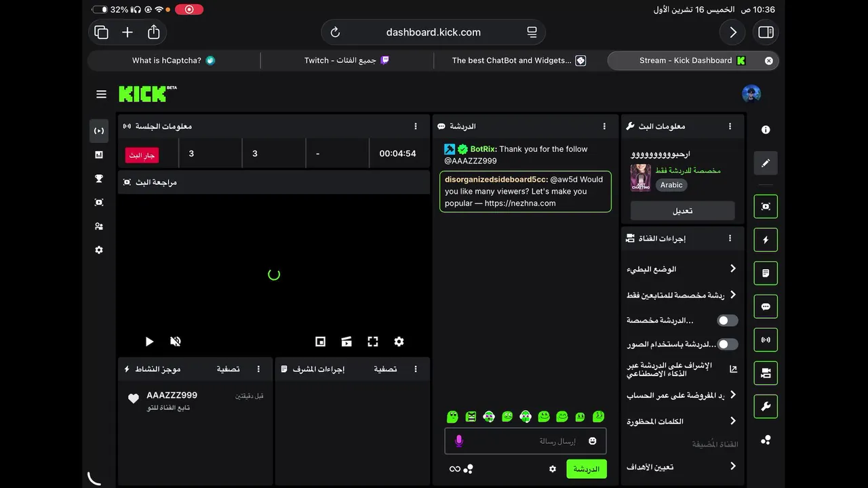Image resolution: width=868 pixels, height=488 pixels.
Task: Open Safari share sheet
Action: tap(153, 32)
